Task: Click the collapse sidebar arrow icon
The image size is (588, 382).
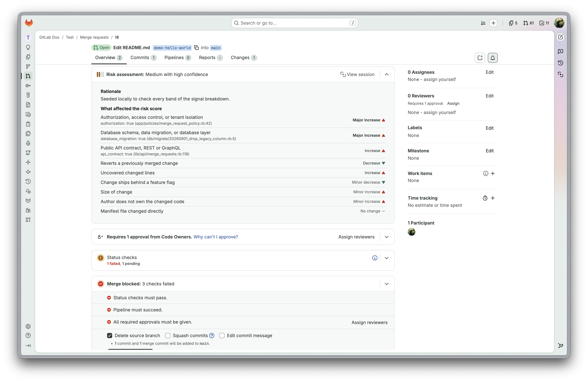Action: 28,345
